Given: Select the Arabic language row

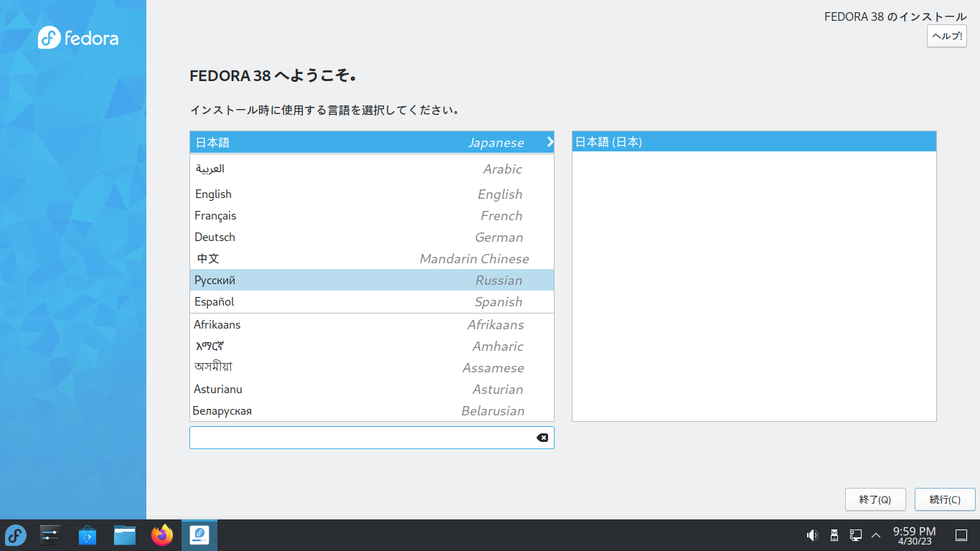Looking at the screenshot, I should tap(372, 169).
